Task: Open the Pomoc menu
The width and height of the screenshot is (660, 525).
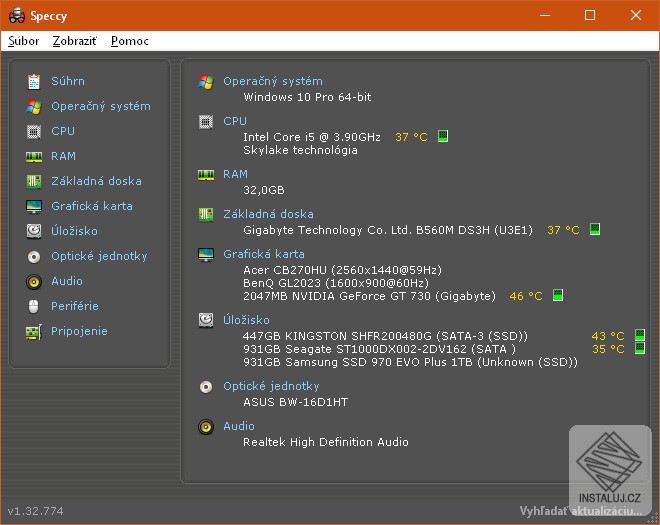Action: (130, 41)
